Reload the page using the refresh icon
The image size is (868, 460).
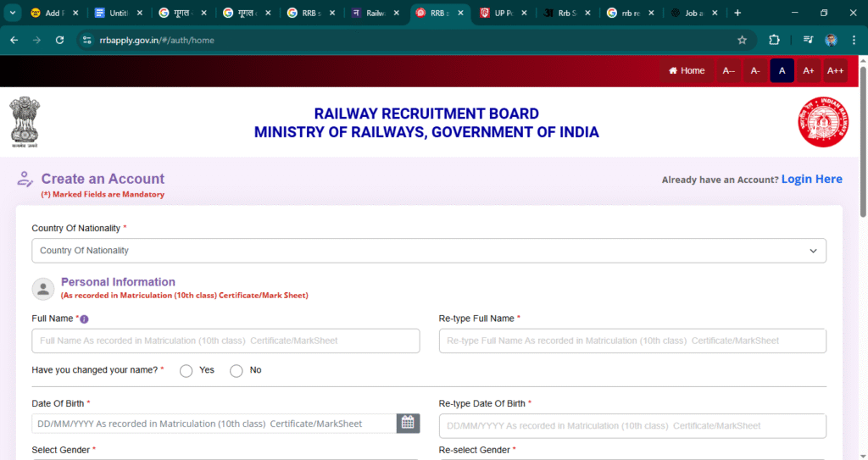59,40
